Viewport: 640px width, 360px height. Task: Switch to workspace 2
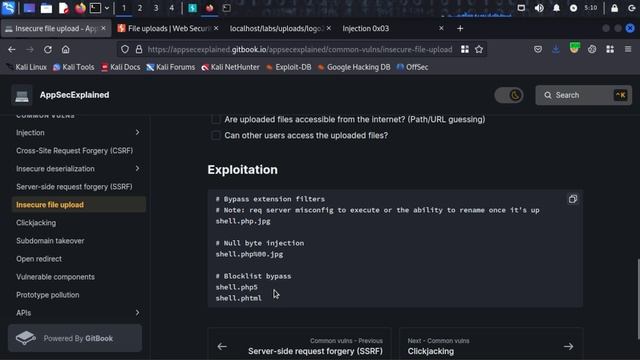click(x=140, y=8)
